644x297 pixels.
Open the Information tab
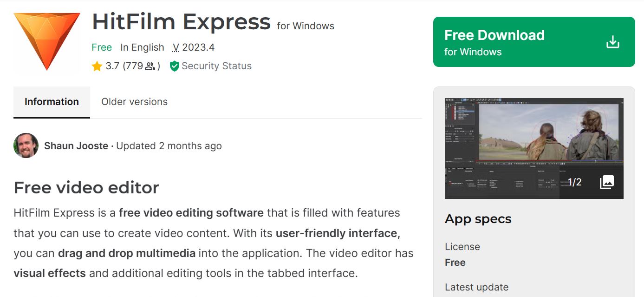tap(52, 102)
